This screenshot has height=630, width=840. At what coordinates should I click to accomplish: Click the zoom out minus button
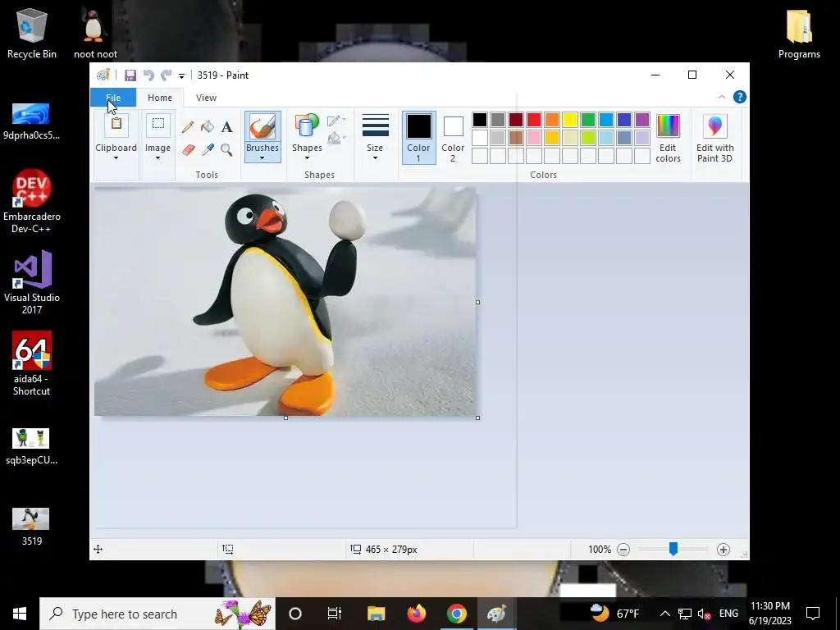click(623, 549)
